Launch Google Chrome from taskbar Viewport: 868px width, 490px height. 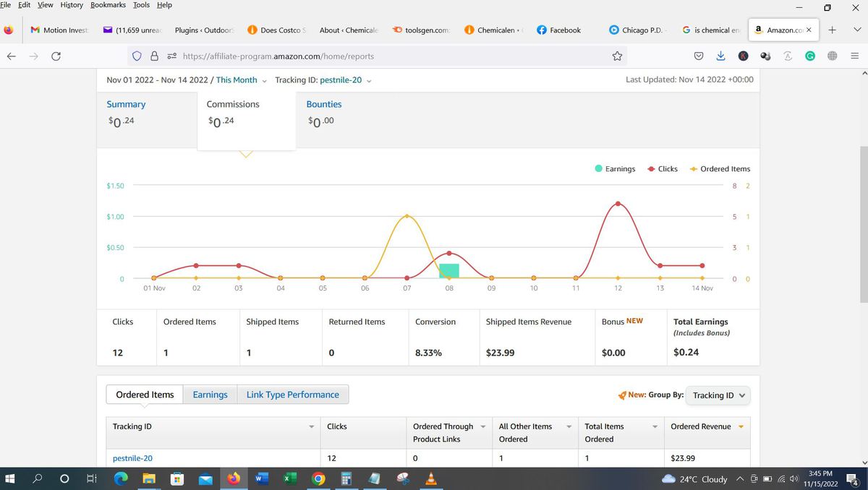[x=318, y=478]
